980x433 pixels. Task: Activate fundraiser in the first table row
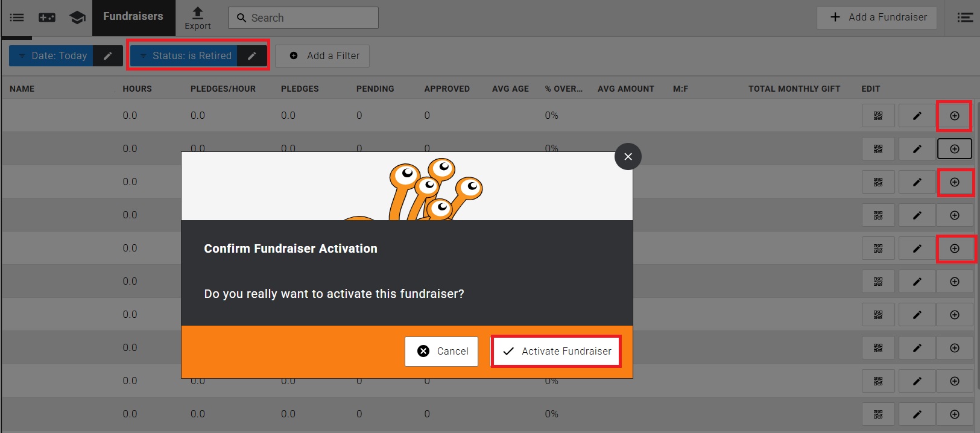point(955,116)
